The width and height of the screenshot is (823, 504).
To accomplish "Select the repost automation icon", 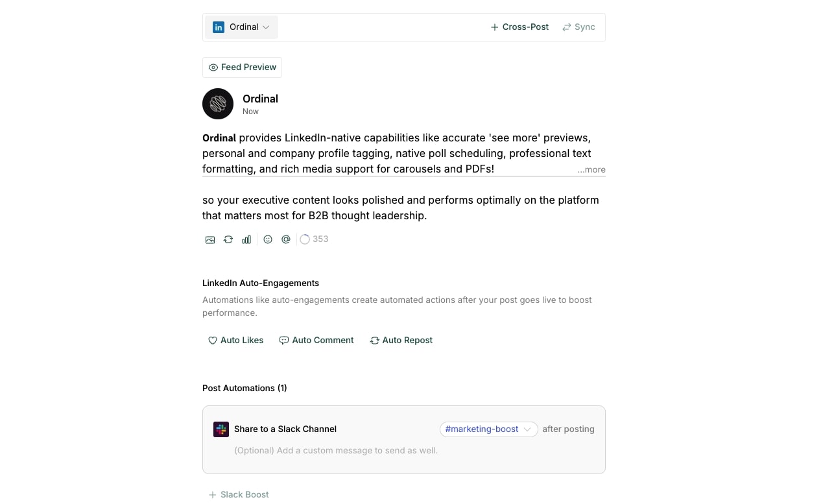I will click(228, 239).
